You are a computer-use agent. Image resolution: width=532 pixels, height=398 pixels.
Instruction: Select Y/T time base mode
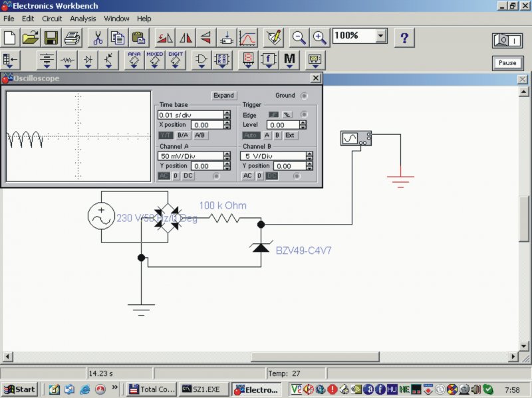166,136
